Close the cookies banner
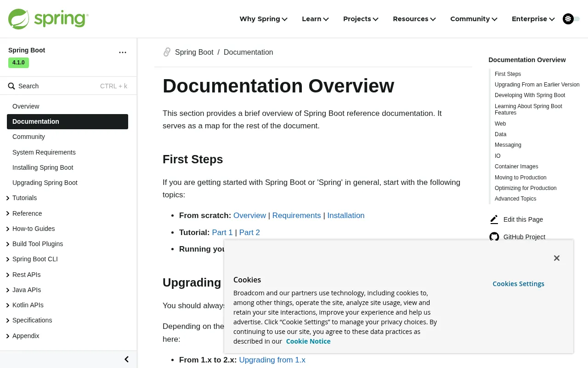The height and width of the screenshot is (368, 588). [557, 258]
